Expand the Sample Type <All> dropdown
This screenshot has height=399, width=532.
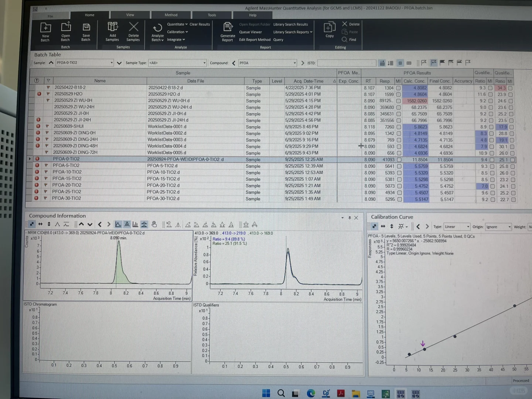click(204, 63)
